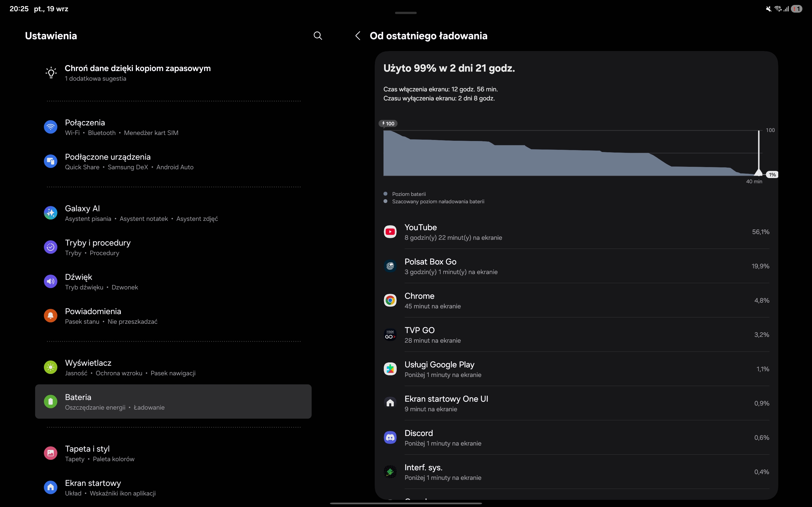
Task: Tap the Usługi Google Play icon
Action: pos(390,369)
